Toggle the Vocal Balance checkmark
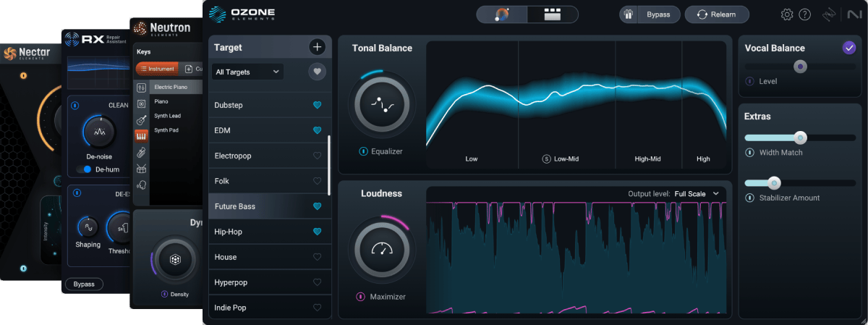 (x=849, y=48)
